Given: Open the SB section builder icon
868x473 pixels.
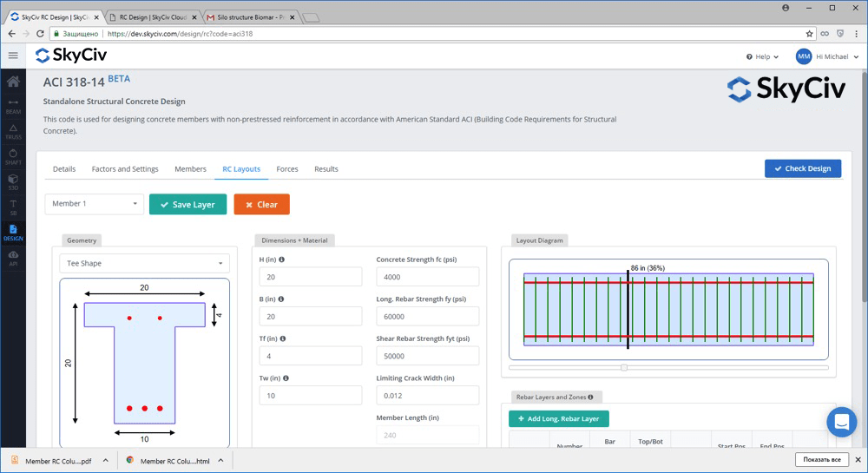Looking at the screenshot, I should click(x=13, y=208).
